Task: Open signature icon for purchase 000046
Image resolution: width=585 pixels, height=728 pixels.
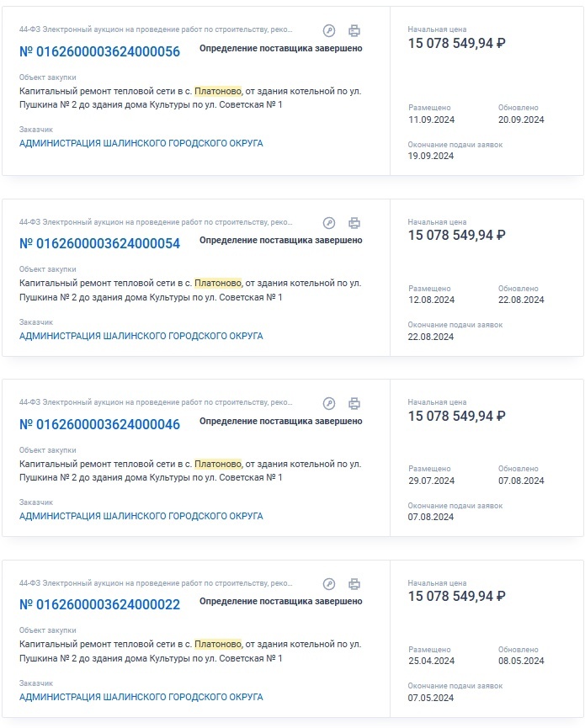Action: [329, 403]
